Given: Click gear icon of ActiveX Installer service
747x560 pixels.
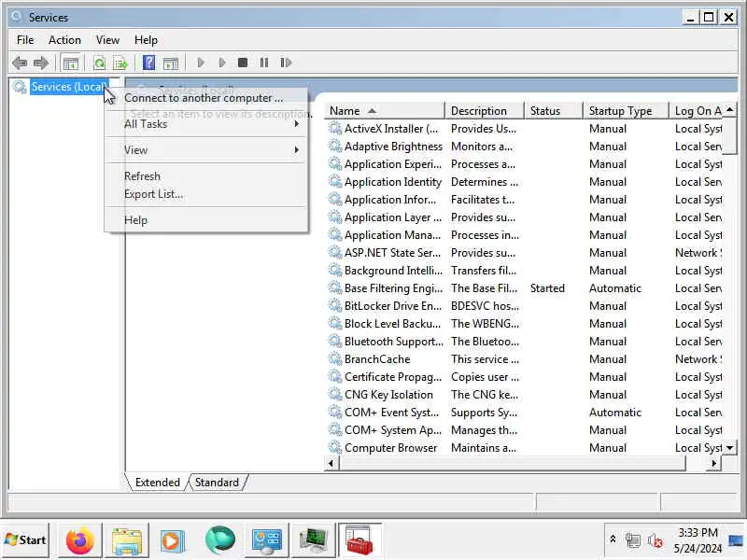Looking at the screenshot, I should point(335,128).
